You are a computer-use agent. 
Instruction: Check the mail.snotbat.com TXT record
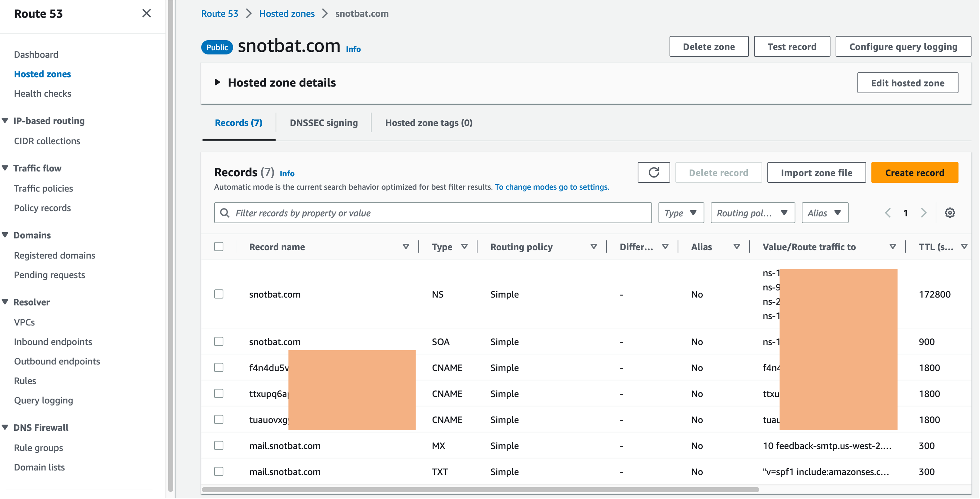[x=219, y=471]
